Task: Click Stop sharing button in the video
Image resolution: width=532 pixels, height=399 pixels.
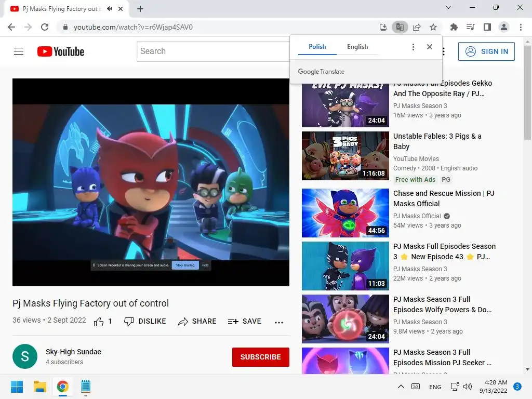Action: tap(185, 265)
